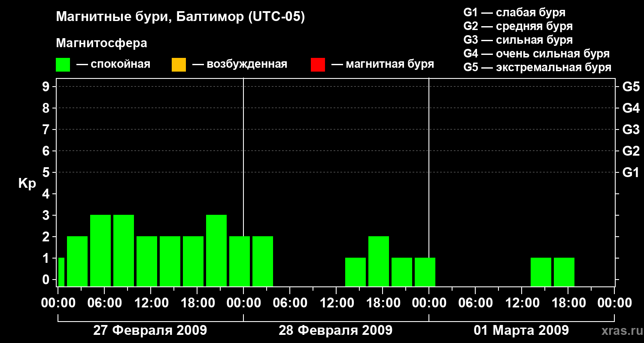This screenshot has width=644, height=343.
Task: Click the 'Магнитосфера' heading
Action: pos(101,43)
